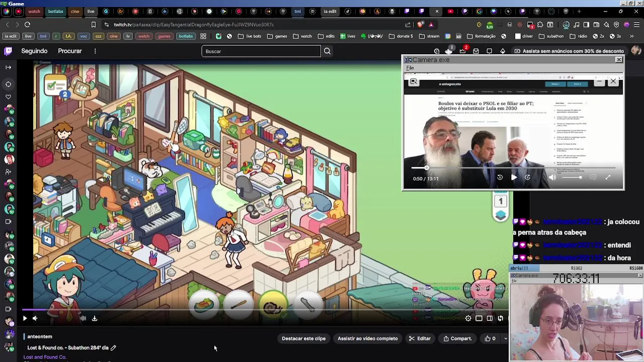Open the 'stream' bookmark folder
This screenshot has height=362, width=644.
click(429, 36)
